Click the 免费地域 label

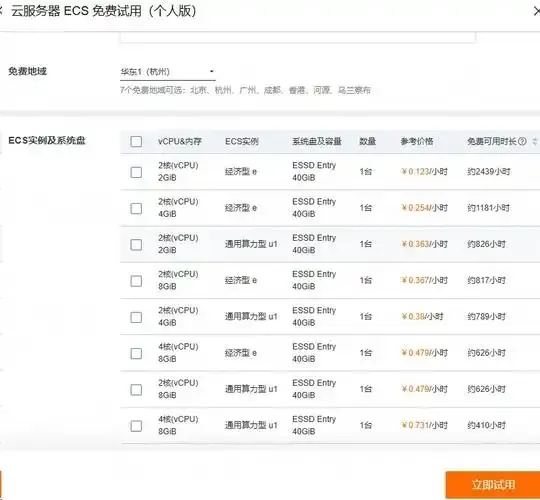click(x=27, y=71)
